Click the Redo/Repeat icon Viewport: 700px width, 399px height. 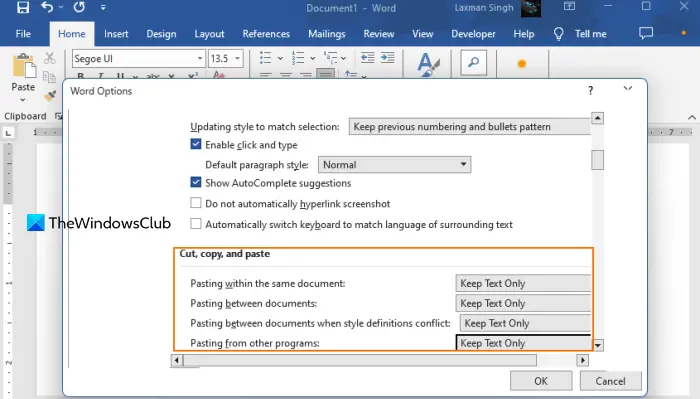point(79,7)
